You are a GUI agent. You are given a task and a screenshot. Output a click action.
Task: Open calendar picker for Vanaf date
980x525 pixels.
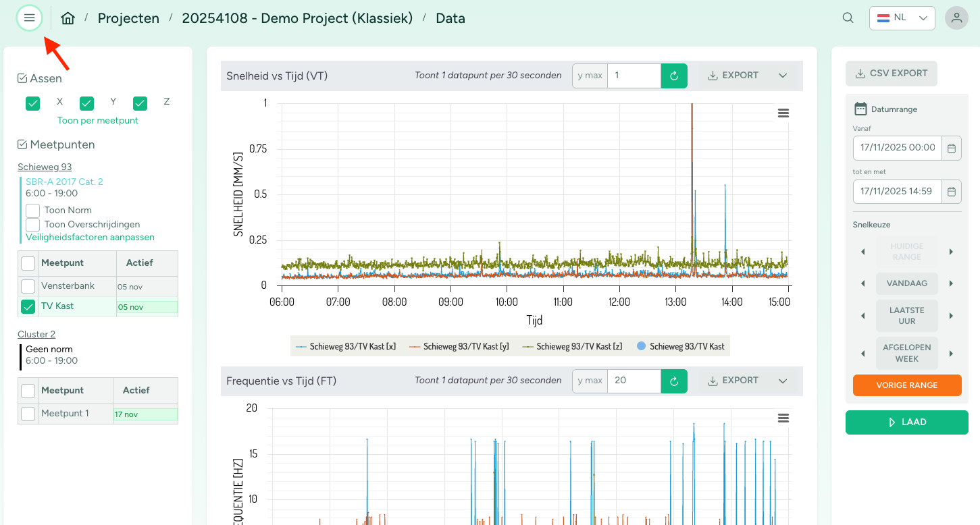click(x=952, y=148)
